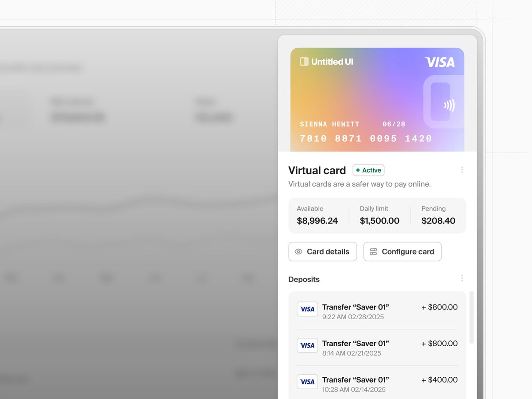The width and height of the screenshot is (532, 399).
Task: Click the Deposits section heading
Action: (304, 279)
